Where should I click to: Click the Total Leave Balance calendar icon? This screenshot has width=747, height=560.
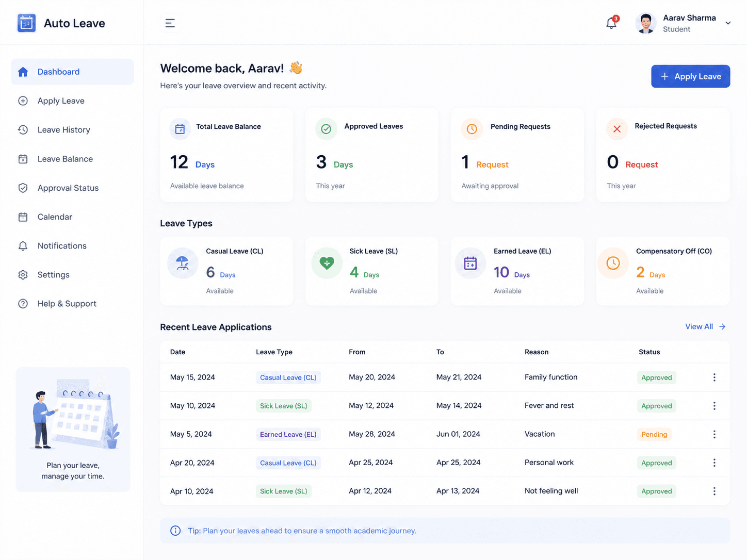[180, 129]
